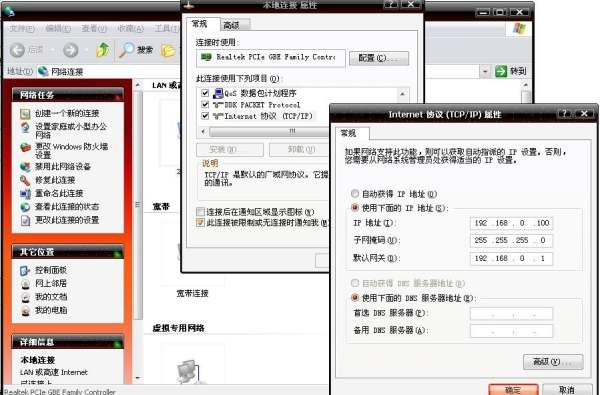Viewport: 600px width, 395px height.
Task: Click the Back arrow toolbar icon
Action: coord(17,50)
